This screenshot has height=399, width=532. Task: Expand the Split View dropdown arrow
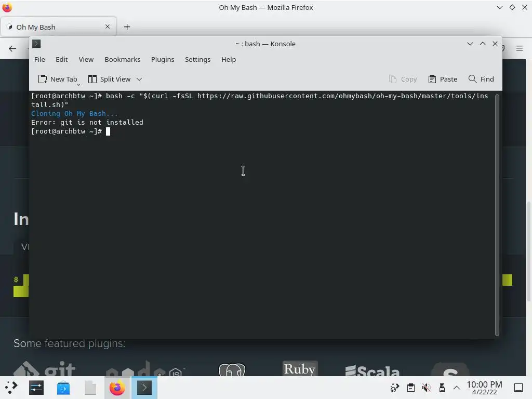click(139, 79)
